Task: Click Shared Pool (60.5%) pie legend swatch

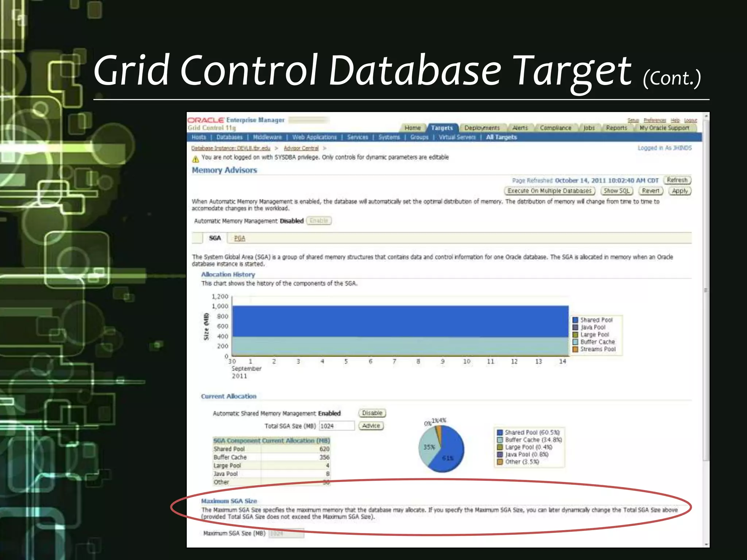Action: [500, 432]
